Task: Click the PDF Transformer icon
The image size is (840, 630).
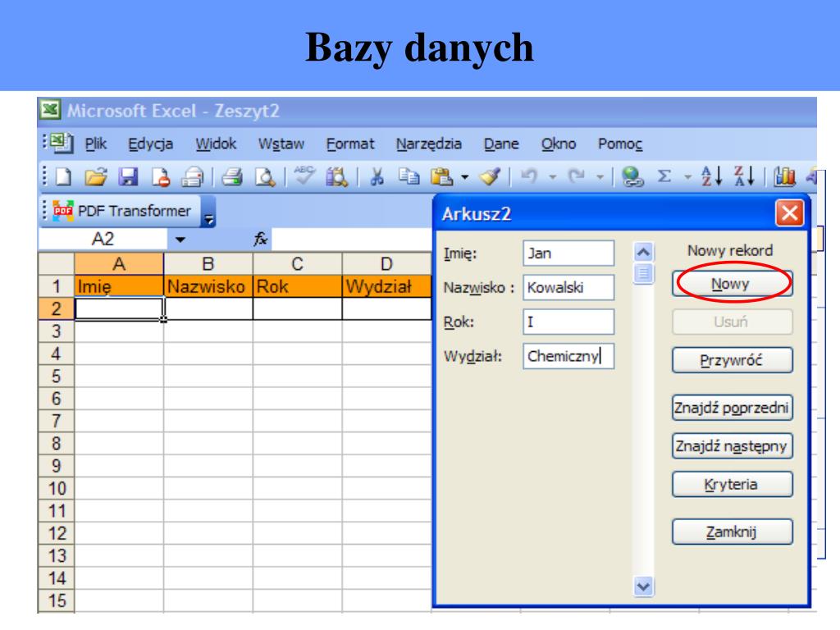Action: click(x=62, y=211)
